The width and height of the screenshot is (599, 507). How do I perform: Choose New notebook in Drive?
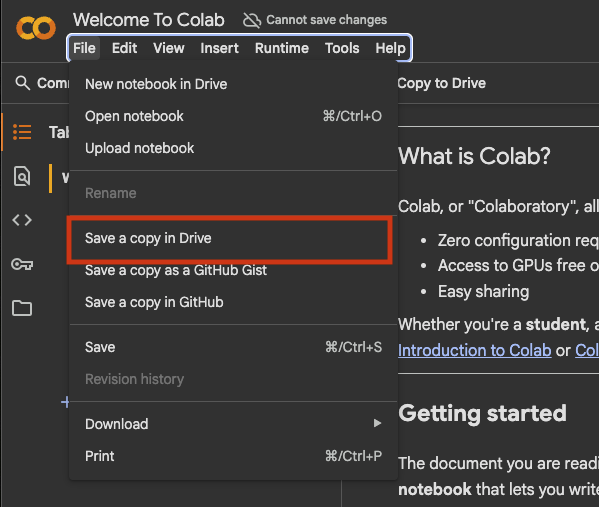click(233, 84)
